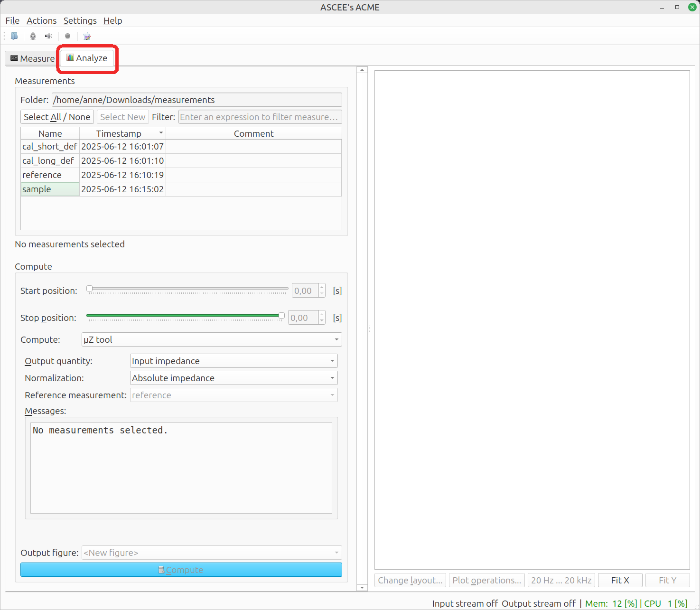The height and width of the screenshot is (610, 700).
Task: Click the Messages text box
Action: (x=181, y=468)
